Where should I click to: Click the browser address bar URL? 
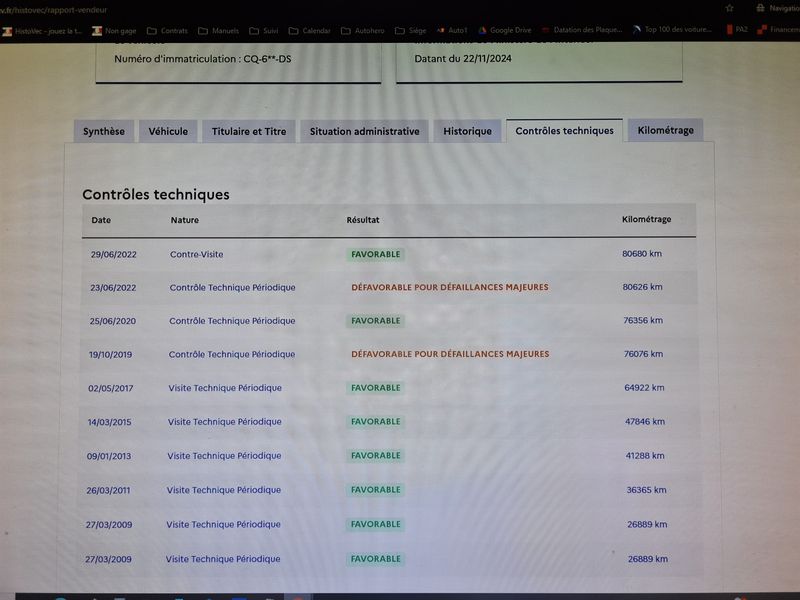(54, 10)
